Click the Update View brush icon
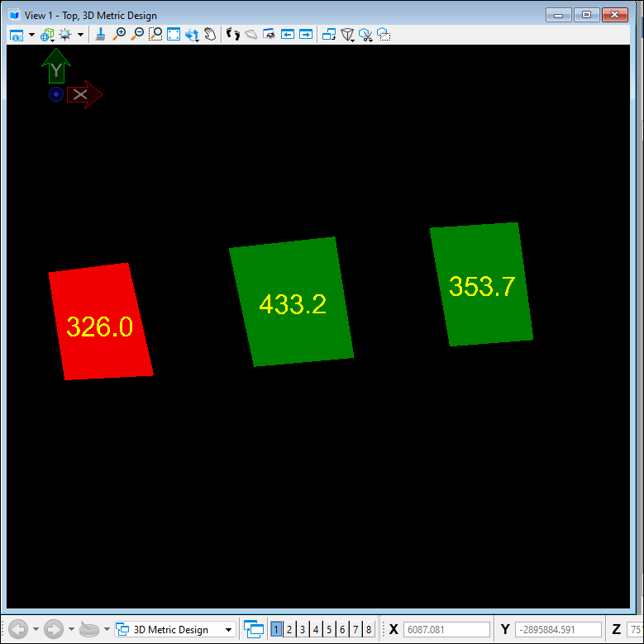This screenshot has width=644, height=644. coord(100,35)
